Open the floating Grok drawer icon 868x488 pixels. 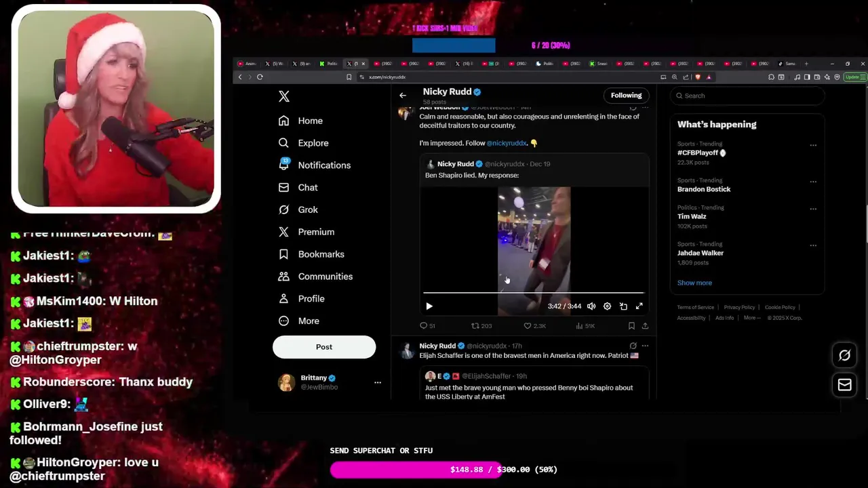click(845, 355)
